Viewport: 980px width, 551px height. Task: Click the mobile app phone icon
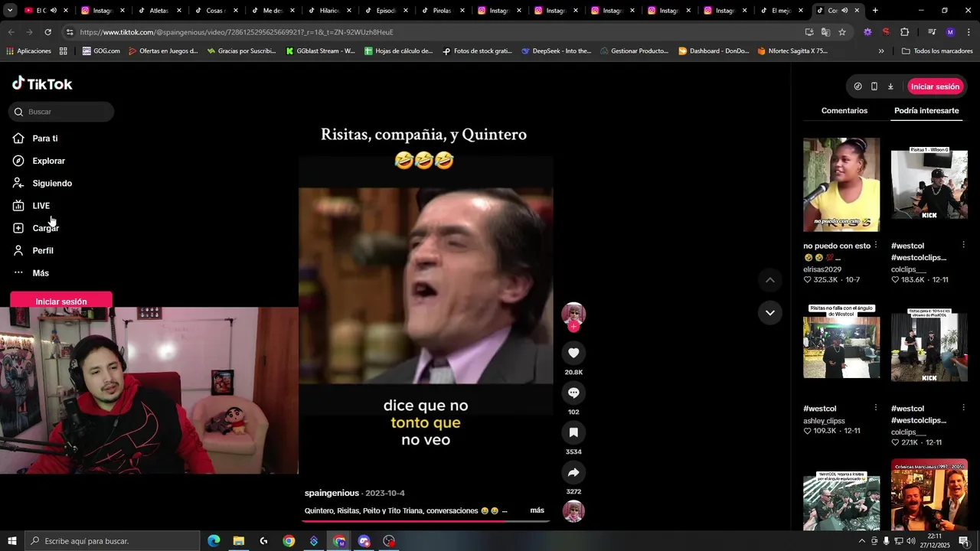click(874, 86)
